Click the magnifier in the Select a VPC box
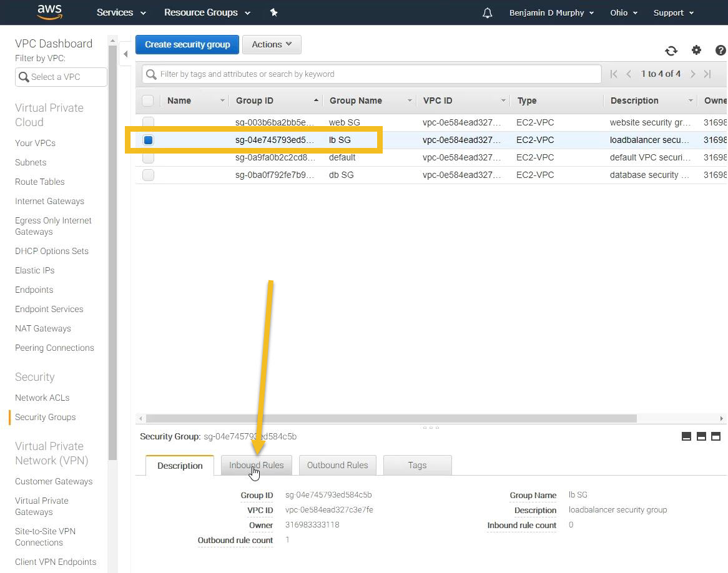Screen dimensions: 728x573 click(x=24, y=77)
